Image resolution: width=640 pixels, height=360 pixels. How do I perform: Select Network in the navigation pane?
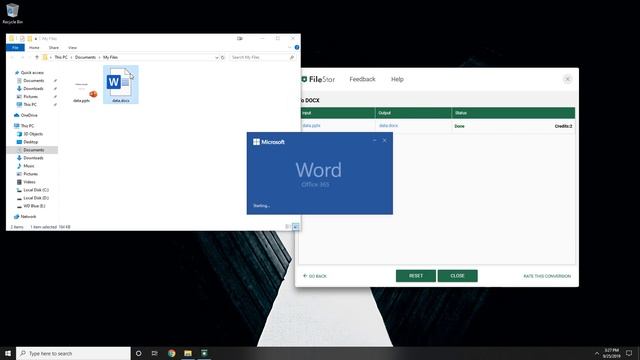click(28, 217)
